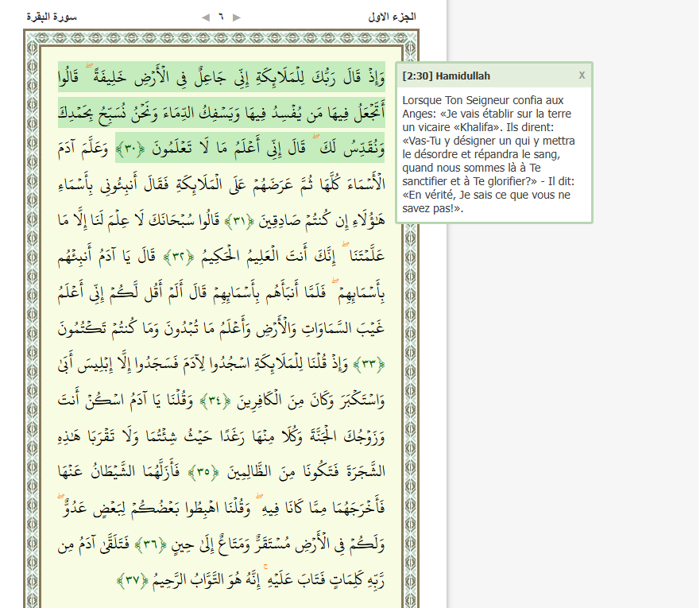The width and height of the screenshot is (700, 608).
Task: Select verse end marker ٣٣
Action: click(369, 364)
